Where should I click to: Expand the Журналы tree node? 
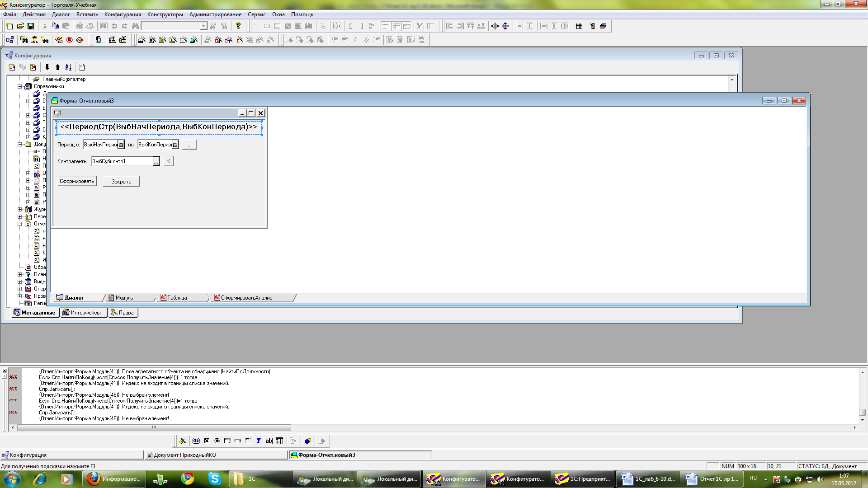click(x=20, y=209)
